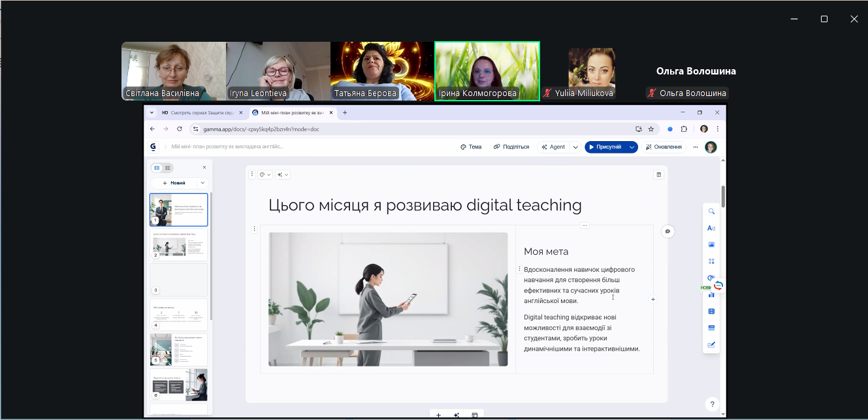Screen dimensions: 868x420
Task: Click the Тема theme menu item
Action: 471,147
